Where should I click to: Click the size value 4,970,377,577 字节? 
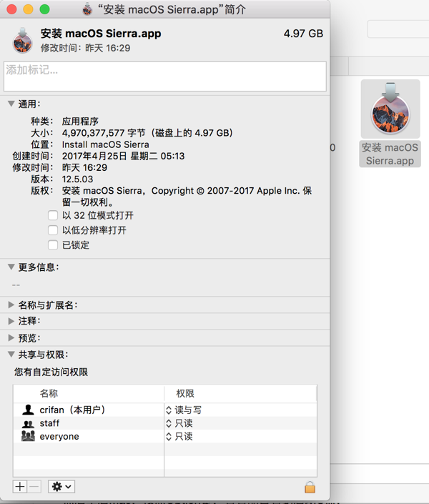[104, 133]
